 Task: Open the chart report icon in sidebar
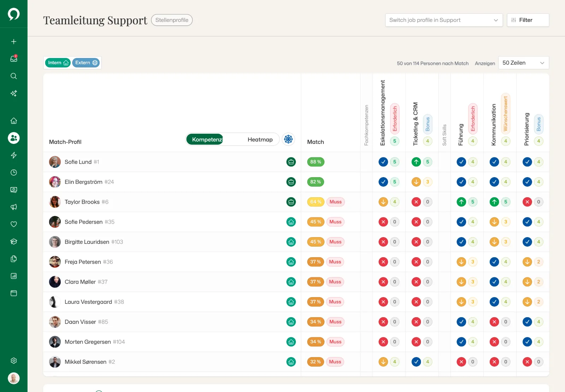14,276
